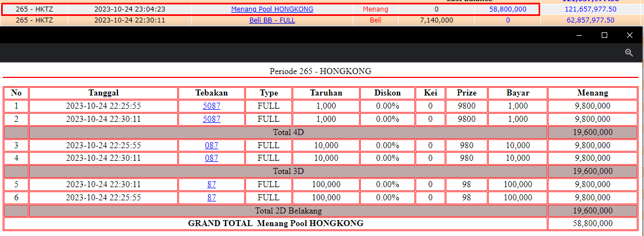Select the blue 58,800,000 value in the highlighted row
The width and height of the screenshot is (644, 236).
[508, 9]
